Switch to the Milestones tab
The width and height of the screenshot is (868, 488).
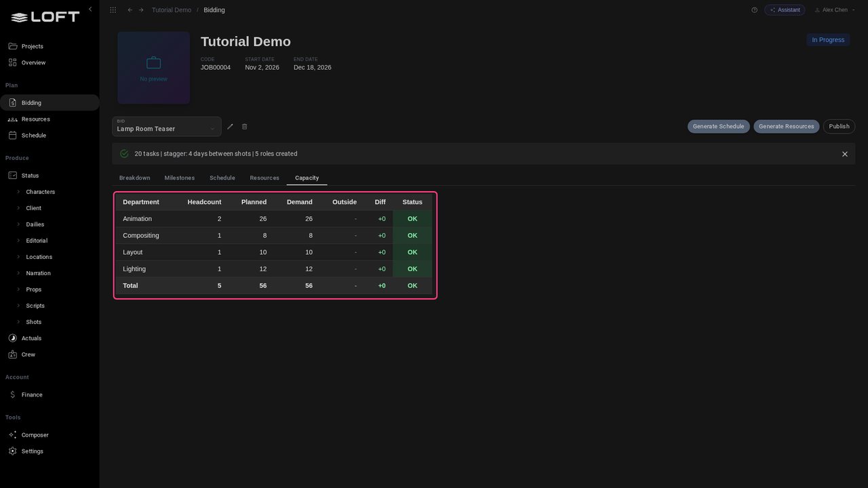click(x=180, y=178)
